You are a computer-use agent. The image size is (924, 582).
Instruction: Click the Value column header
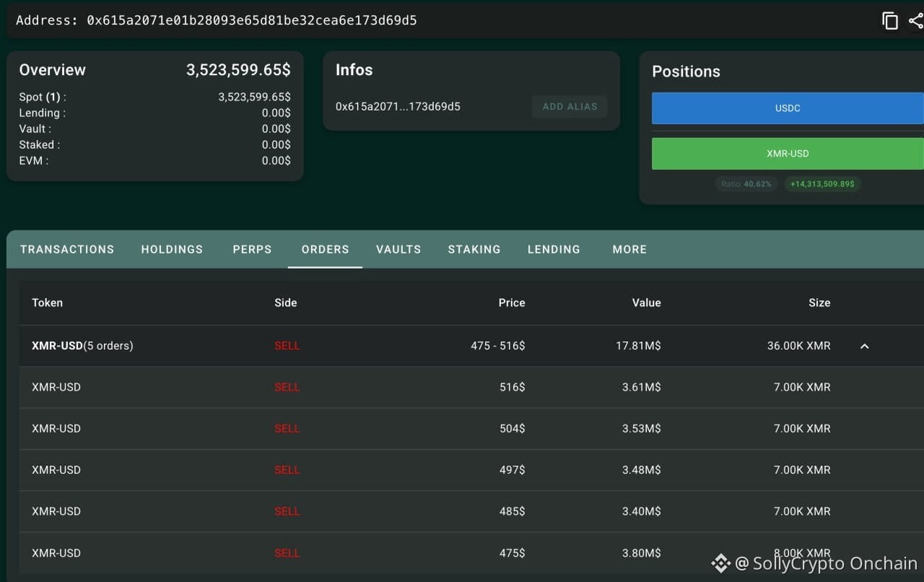click(x=646, y=303)
